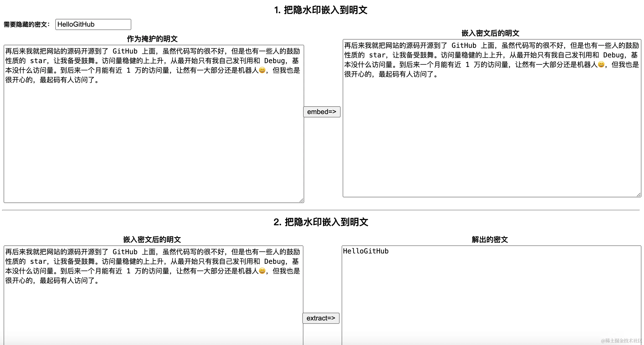Click the embed=> button
This screenshot has height=345, width=644.
321,112
